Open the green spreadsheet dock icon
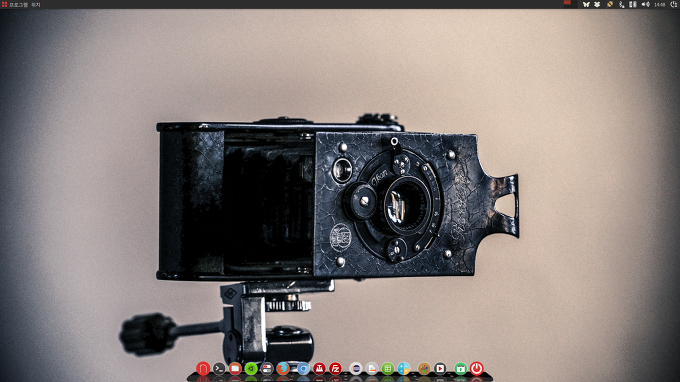680x382 pixels. coord(388,369)
